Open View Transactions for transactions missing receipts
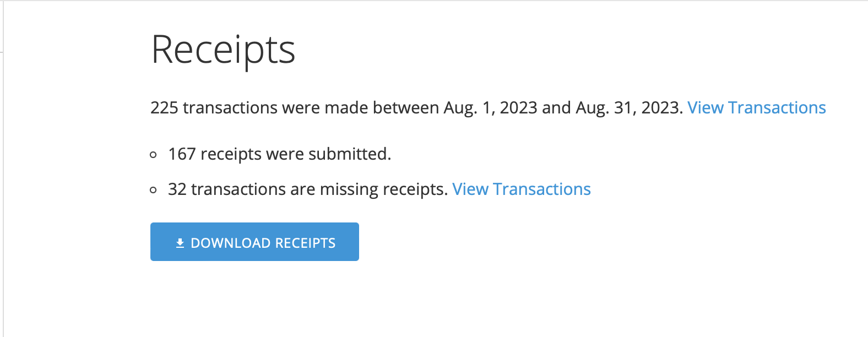 pyautogui.click(x=521, y=189)
